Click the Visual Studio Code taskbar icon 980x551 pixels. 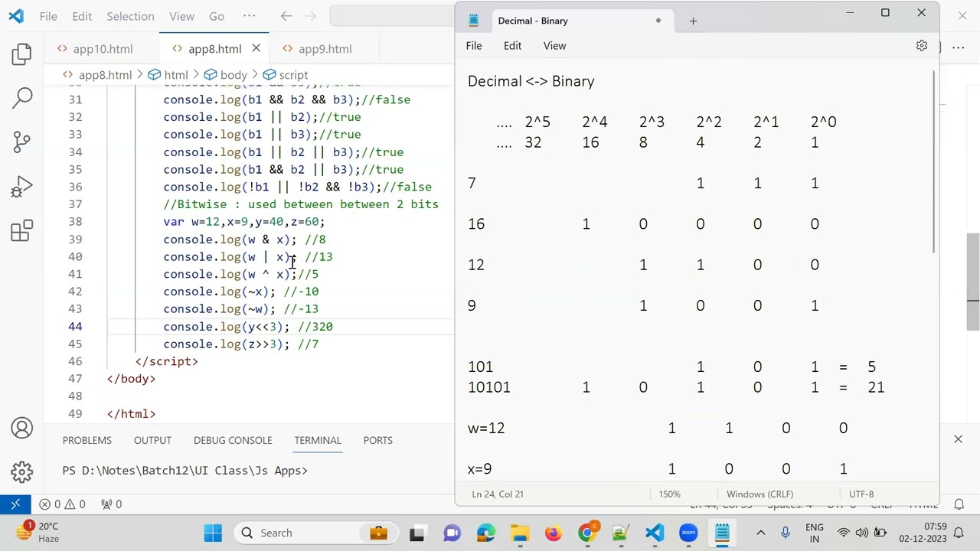tap(655, 533)
